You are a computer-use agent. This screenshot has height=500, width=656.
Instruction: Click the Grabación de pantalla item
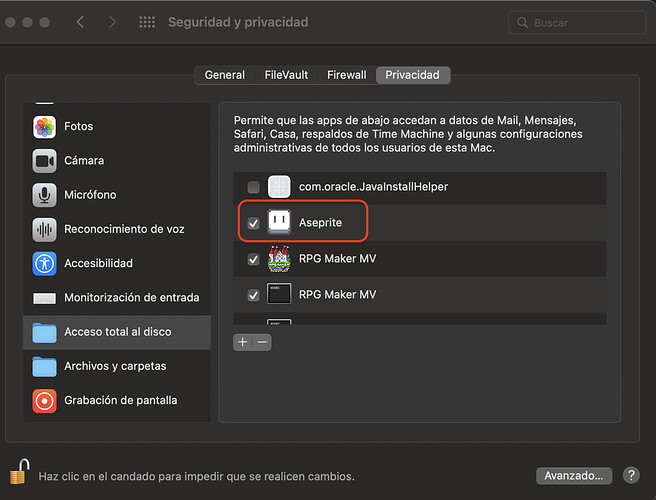[x=117, y=400]
